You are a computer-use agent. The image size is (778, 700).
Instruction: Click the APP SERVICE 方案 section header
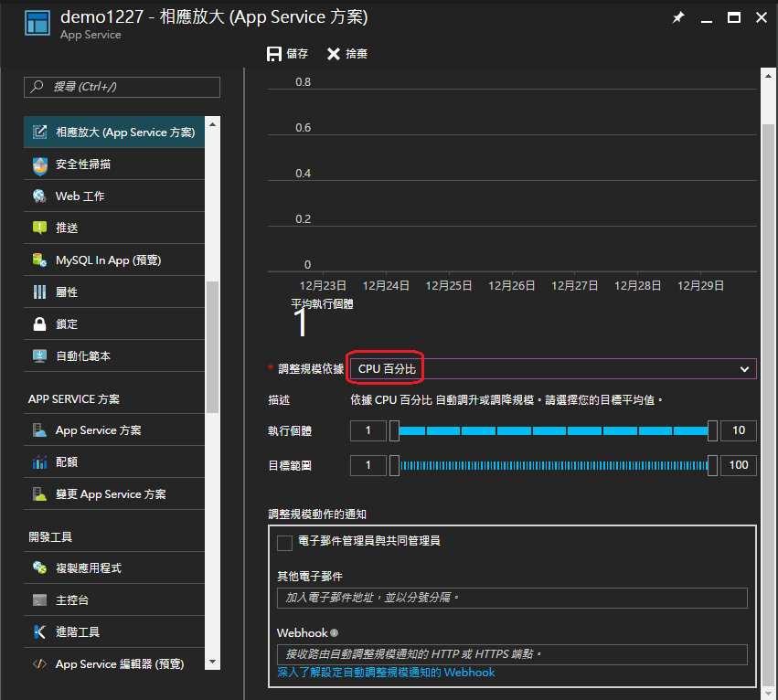[x=74, y=399]
